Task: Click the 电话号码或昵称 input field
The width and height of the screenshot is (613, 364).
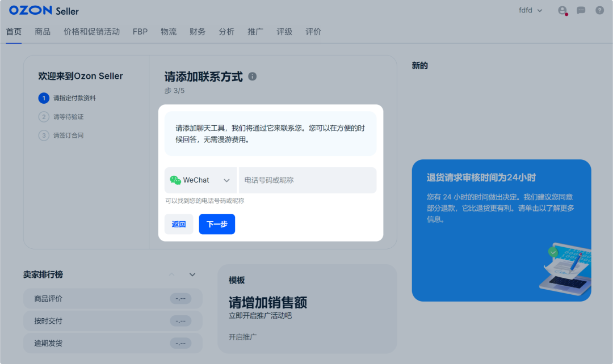Action: click(x=308, y=180)
